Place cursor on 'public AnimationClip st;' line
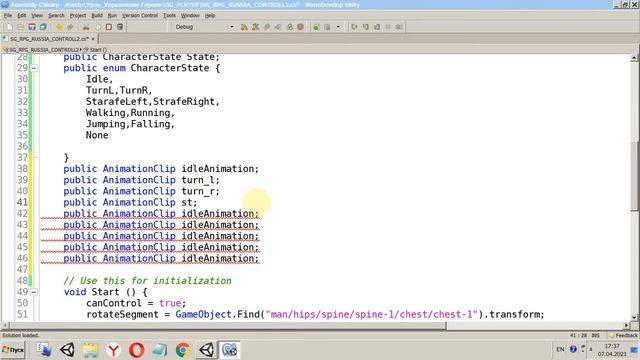 coord(130,202)
